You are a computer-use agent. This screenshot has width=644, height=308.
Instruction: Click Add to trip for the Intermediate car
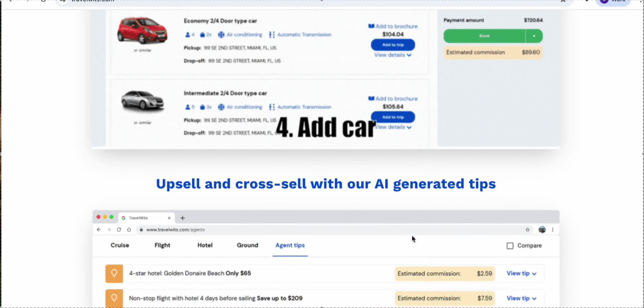coord(393,117)
